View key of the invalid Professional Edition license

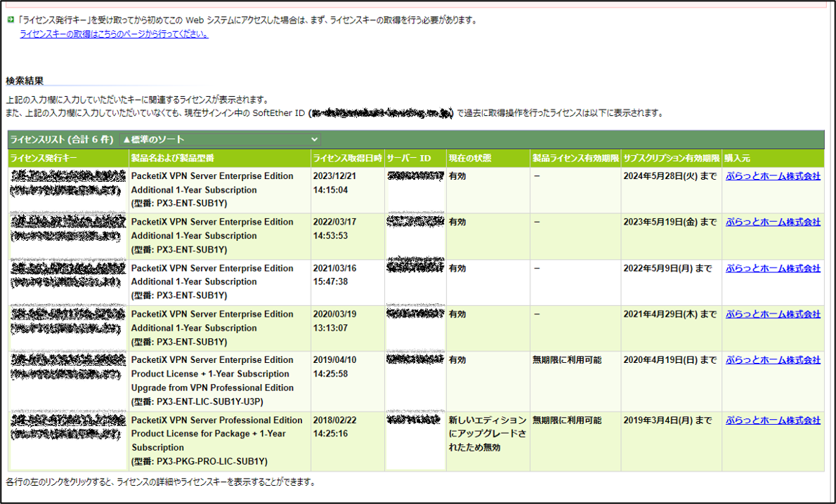65,427
